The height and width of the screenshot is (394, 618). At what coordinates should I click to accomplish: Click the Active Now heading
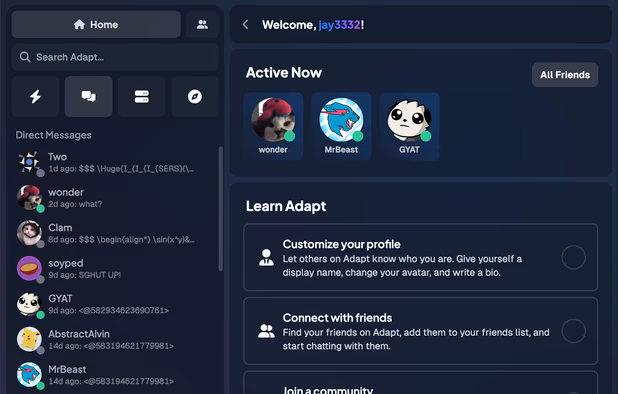284,73
